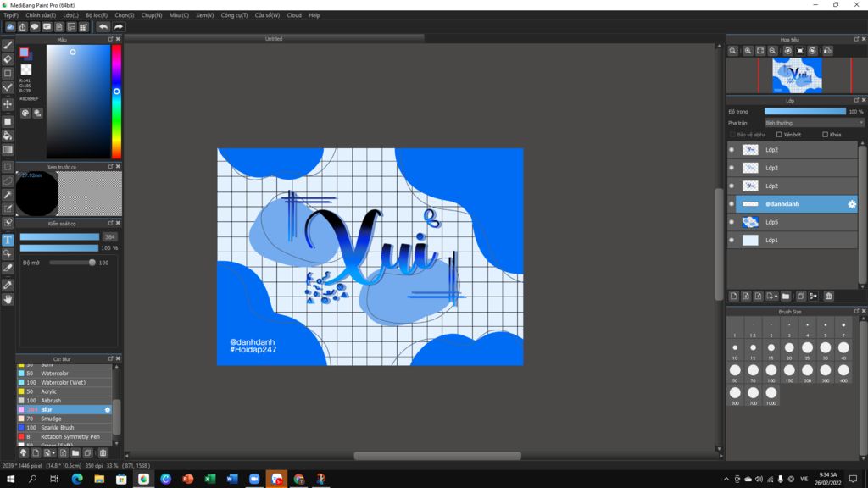Viewport: 868px width, 488px height.
Task: Select the rectangular Select tool
Action: tap(8, 167)
